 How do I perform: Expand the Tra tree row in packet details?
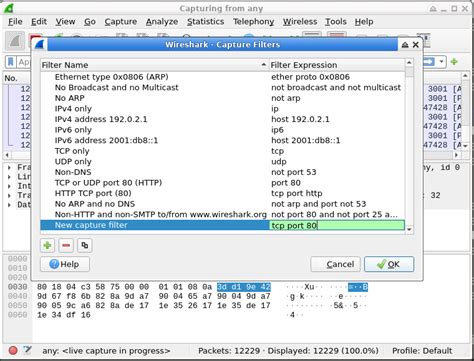tap(9, 195)
